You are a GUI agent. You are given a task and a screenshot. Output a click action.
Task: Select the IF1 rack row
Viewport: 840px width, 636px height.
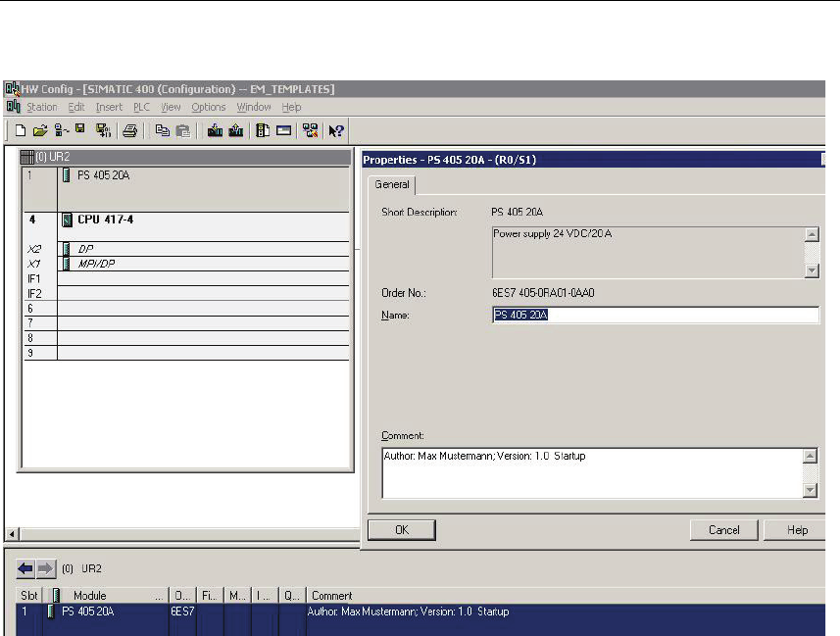186,278
